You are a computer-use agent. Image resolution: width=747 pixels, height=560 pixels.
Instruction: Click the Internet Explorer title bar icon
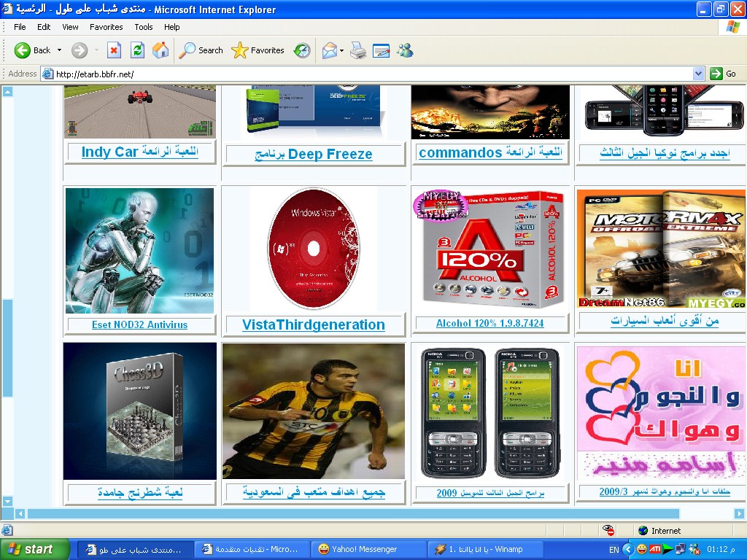click(x=7, y=9)
